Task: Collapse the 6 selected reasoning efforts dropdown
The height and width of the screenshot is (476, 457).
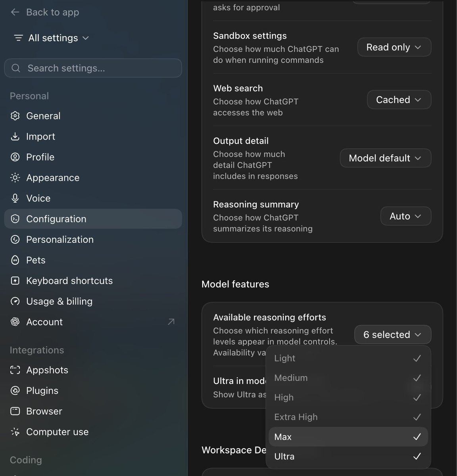Action: pos(392,335)
